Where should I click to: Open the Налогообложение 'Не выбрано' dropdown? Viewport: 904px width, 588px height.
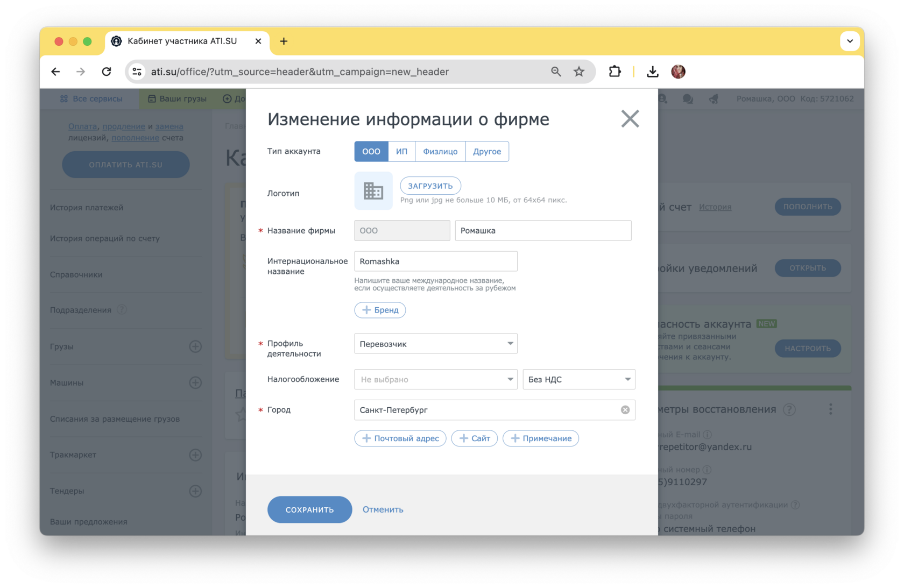tap(435, 379)
